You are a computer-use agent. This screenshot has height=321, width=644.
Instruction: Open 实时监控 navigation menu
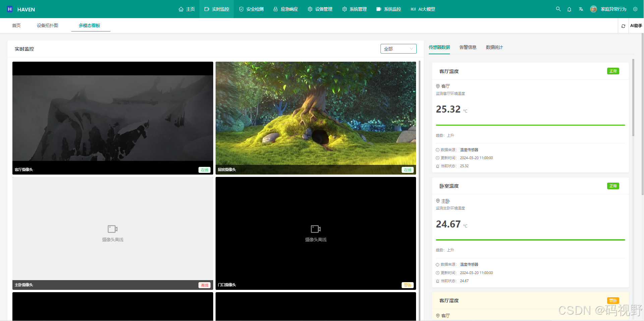pyautogui.click(x=217, y=9)
